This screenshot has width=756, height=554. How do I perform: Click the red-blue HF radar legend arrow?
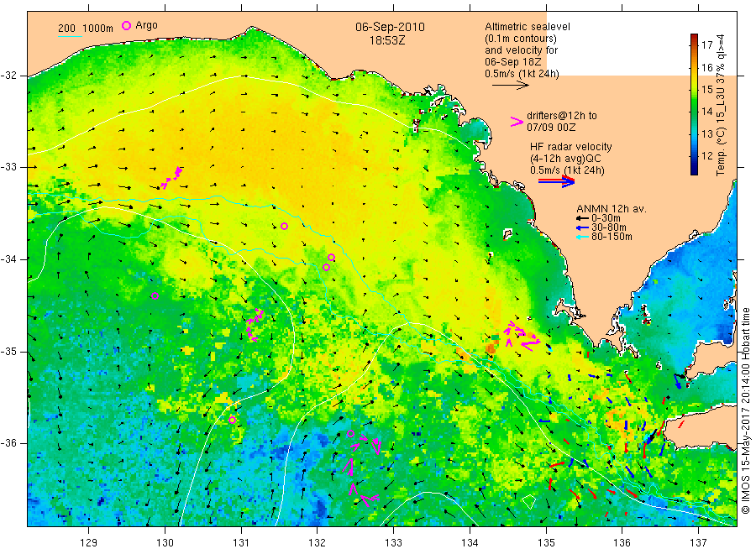point(556,181)
